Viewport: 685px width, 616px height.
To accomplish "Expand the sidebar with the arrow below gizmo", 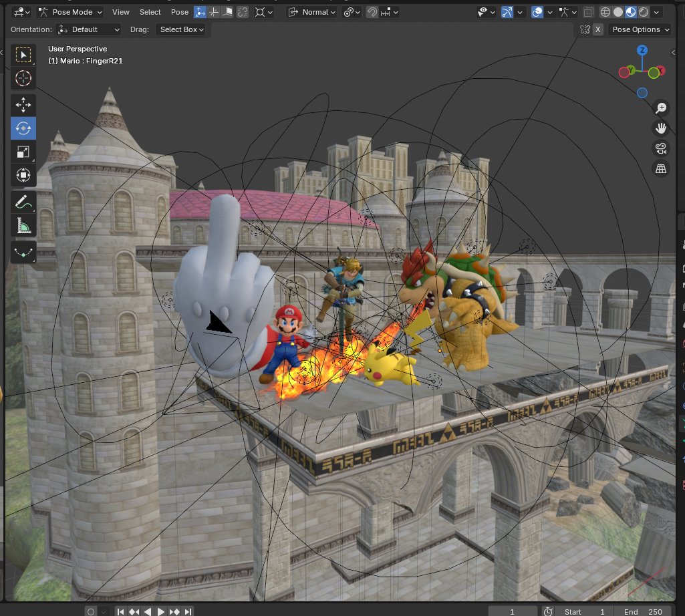I will pos(673,52).
